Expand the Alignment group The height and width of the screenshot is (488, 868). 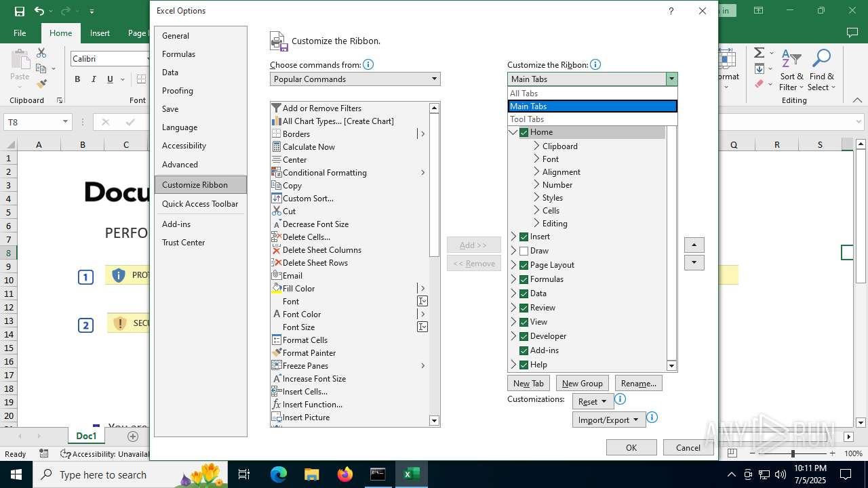pyautogui.click(x=536, y=171)
